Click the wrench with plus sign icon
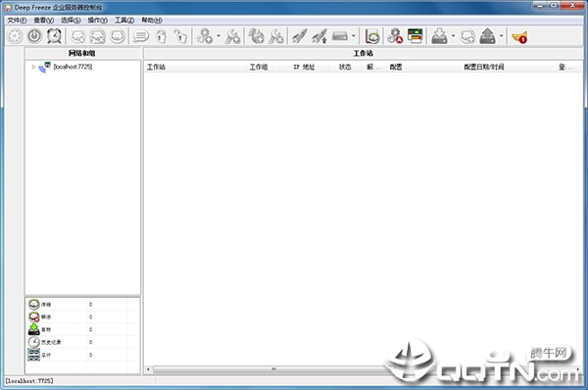 pyautogui.click(x=232, y=36)
